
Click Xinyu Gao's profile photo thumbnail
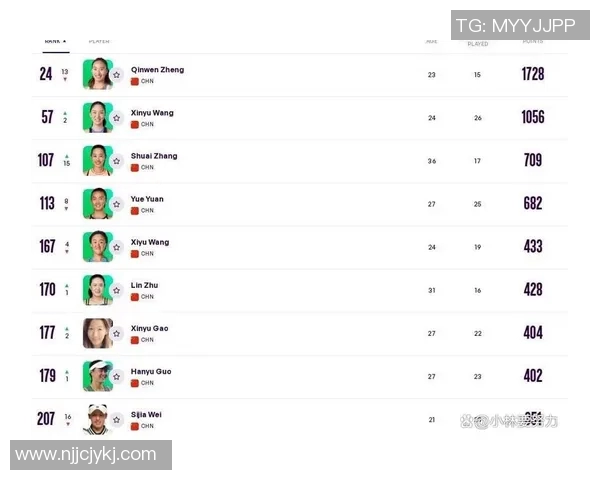pos(96,333)
